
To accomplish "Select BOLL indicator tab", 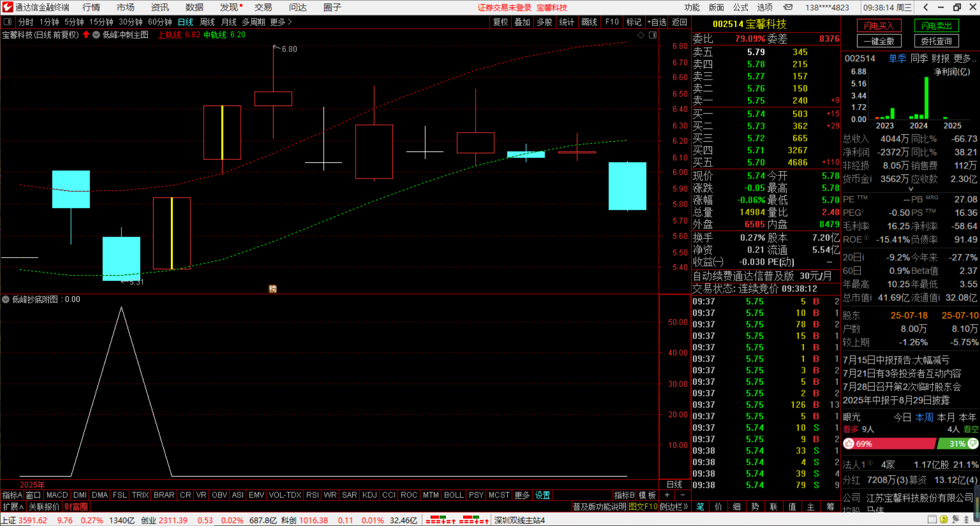I will point(454,495).
